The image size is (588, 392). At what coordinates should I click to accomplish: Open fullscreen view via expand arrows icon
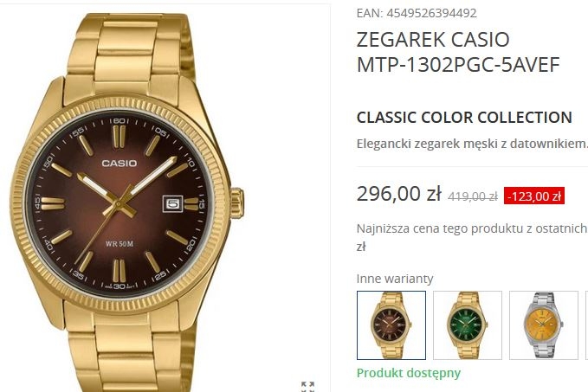pyautogui.click(x=308, y=387)
